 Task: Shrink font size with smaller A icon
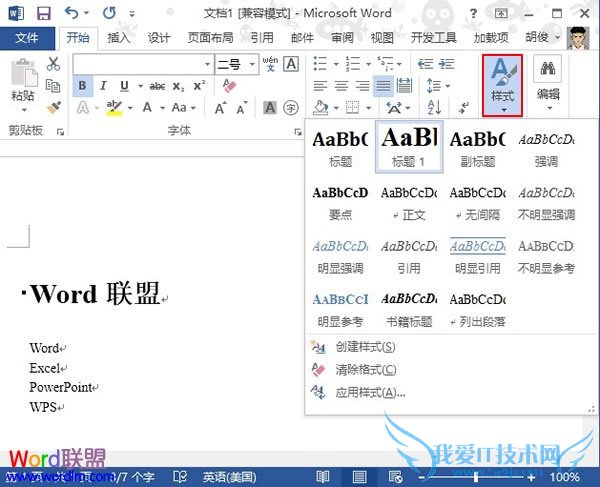click(242, 108)
